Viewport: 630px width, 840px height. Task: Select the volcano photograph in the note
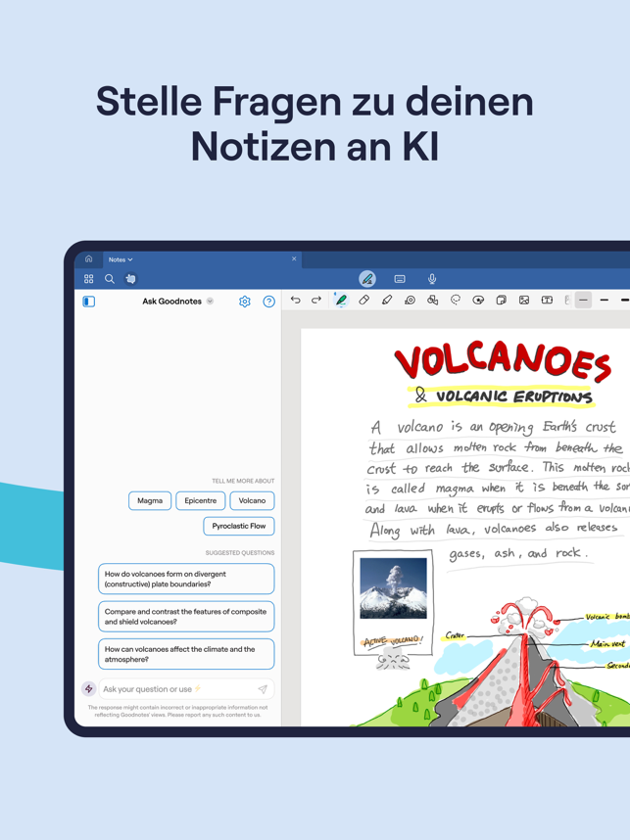tap(393, 588)
